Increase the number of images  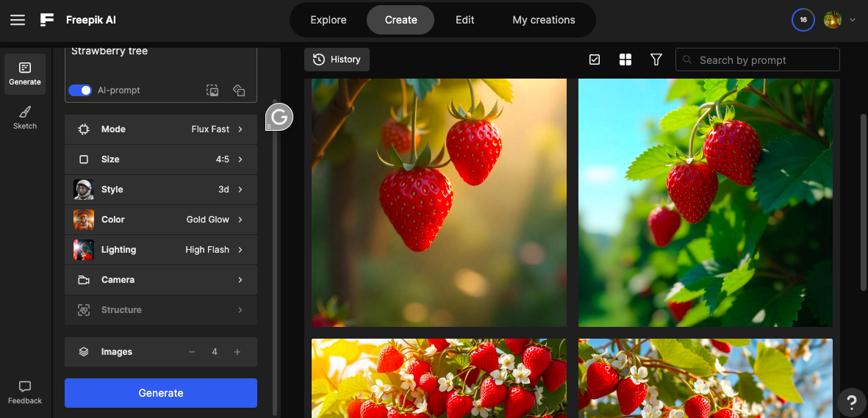(x=237, y=352)
